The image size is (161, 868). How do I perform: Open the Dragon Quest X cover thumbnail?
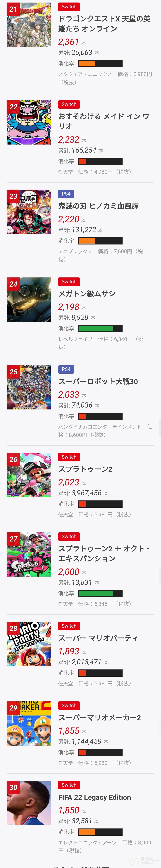click(29, 25)
